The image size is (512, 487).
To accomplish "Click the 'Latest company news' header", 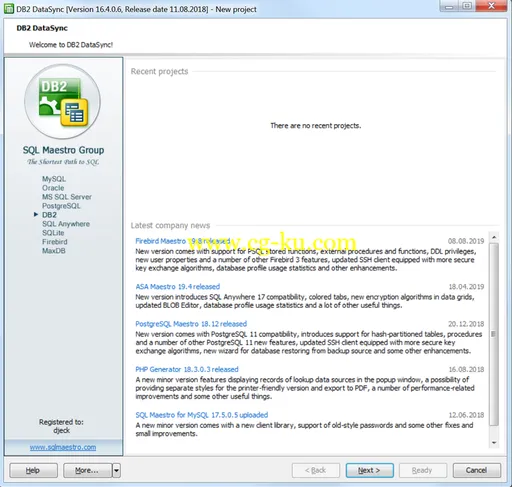I will 170,226.
